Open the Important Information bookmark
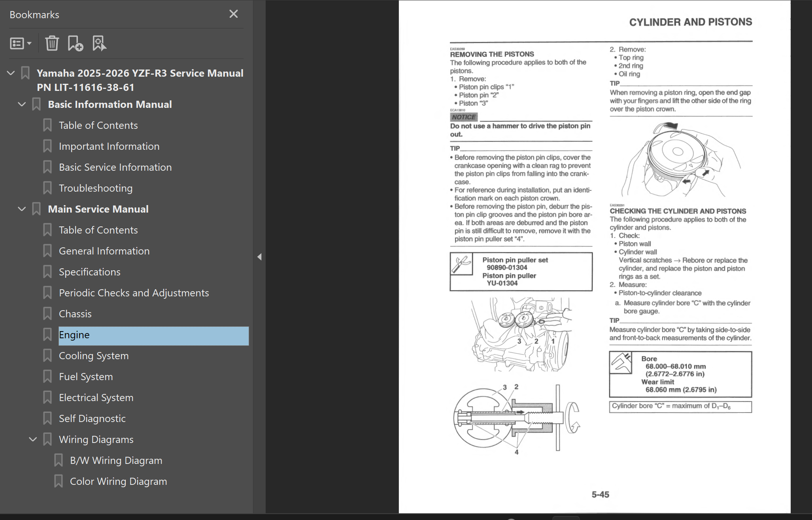The height and width of the screenshot is (520, 812). click(109, 146)
